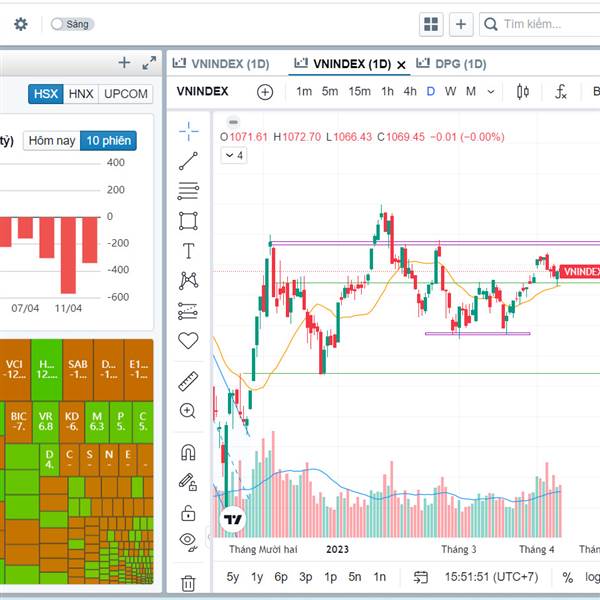Focus the Tìm kiếm search field
The image size is (600, 600).
[x=540, y=24]
